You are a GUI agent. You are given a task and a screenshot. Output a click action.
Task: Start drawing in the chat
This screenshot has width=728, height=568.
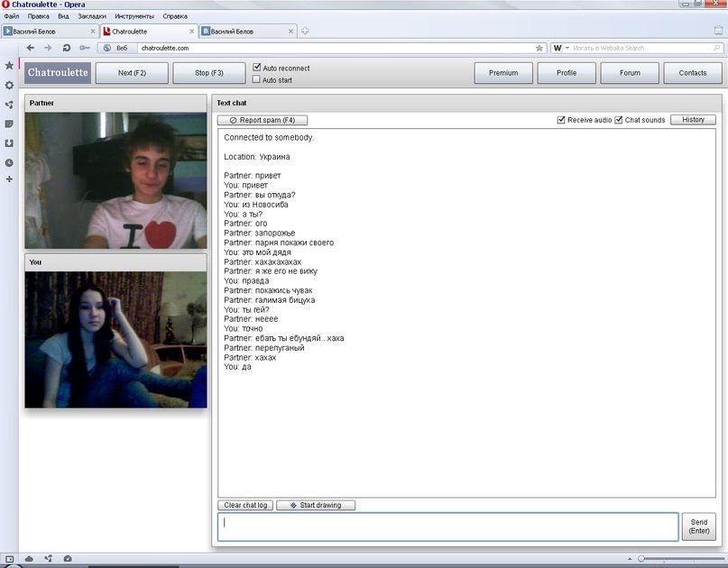(316, 505)
